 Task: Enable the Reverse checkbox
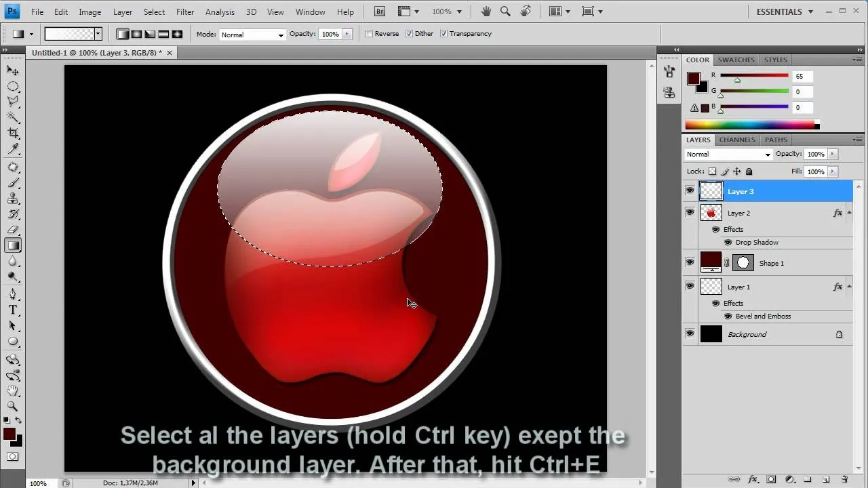click(x=370, y=34)
